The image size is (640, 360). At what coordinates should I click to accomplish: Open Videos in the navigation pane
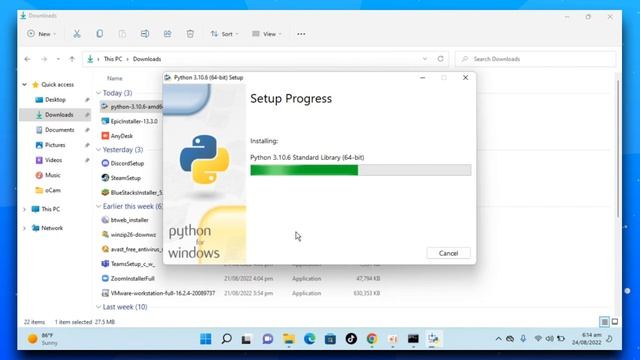coord(53,160)
